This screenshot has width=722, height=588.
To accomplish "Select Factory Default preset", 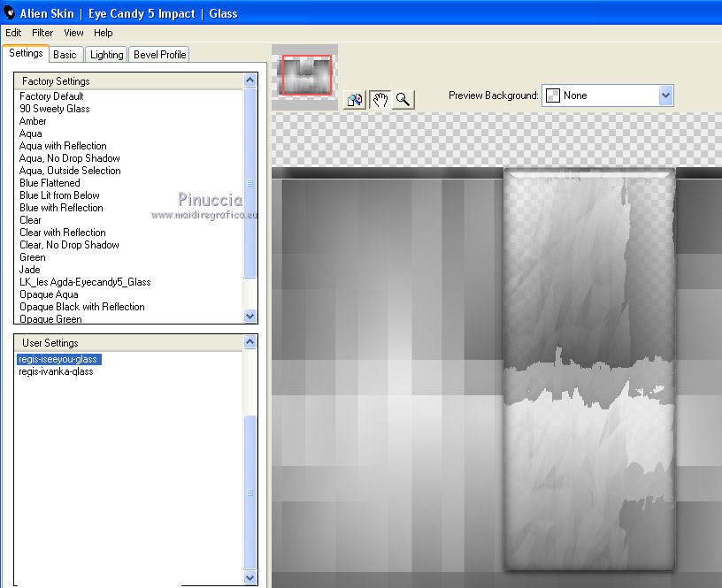I will 51,96.
